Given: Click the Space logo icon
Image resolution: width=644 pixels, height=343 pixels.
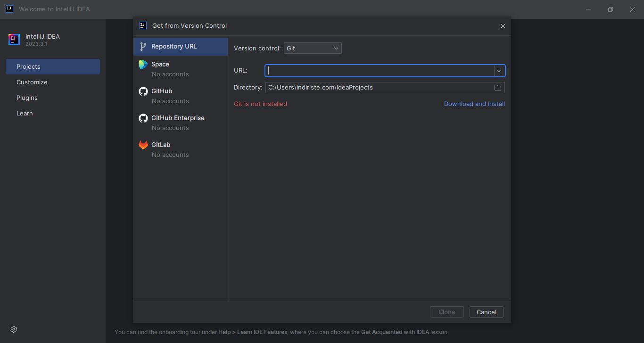Looking at the screenshot, I should [x=143, y=65].
